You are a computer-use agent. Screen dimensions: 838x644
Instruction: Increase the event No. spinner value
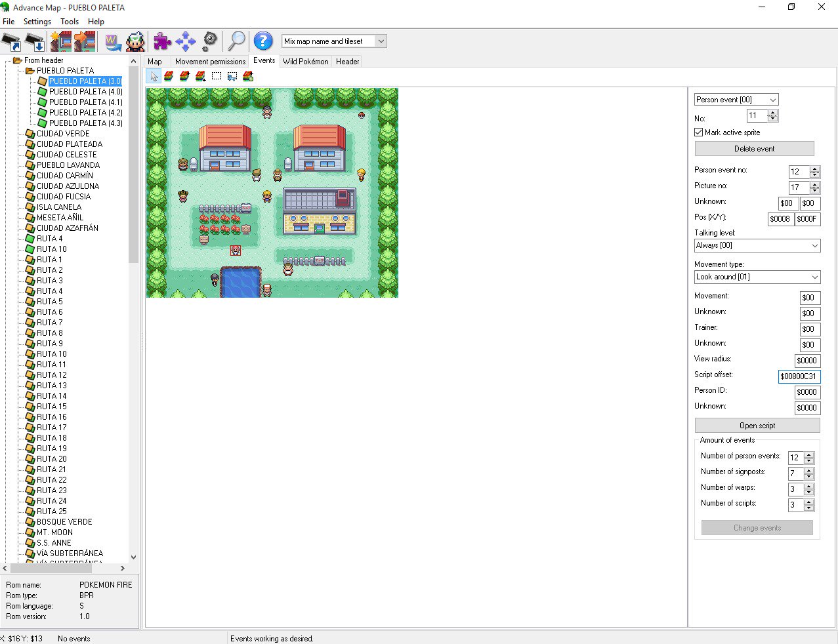coord(772,113)
